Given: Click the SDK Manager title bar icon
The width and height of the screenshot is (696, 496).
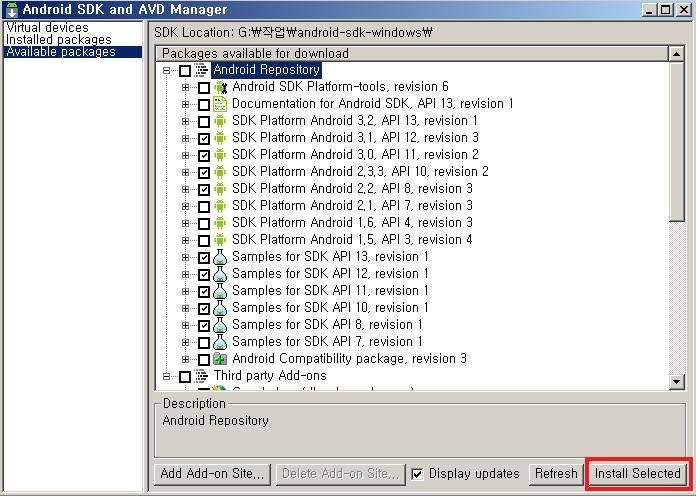Looking at the screenshot, I should pyautogui.click(x=12, y=9).
